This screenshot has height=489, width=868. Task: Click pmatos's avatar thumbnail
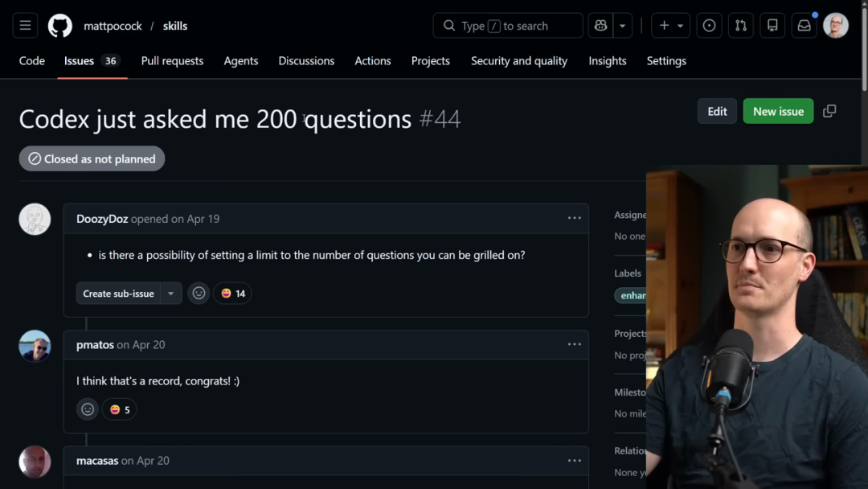tap(35, 346)
